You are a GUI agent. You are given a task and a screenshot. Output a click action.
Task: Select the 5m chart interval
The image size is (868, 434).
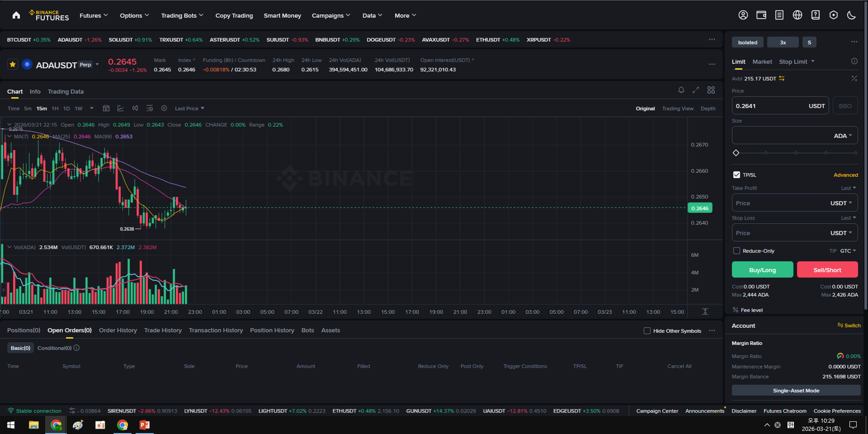(28, 109)
